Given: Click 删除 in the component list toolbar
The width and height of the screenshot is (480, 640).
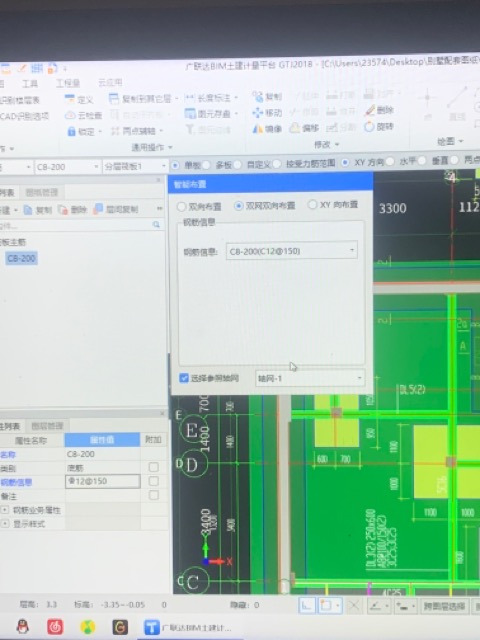Looking at the screenshot, I should [73, 210].
